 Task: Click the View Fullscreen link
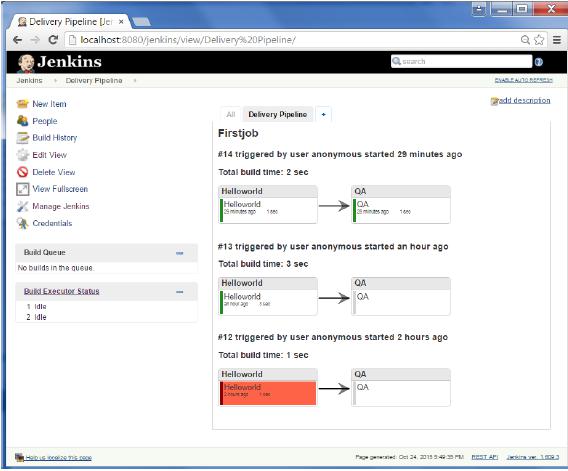point(60,189)
